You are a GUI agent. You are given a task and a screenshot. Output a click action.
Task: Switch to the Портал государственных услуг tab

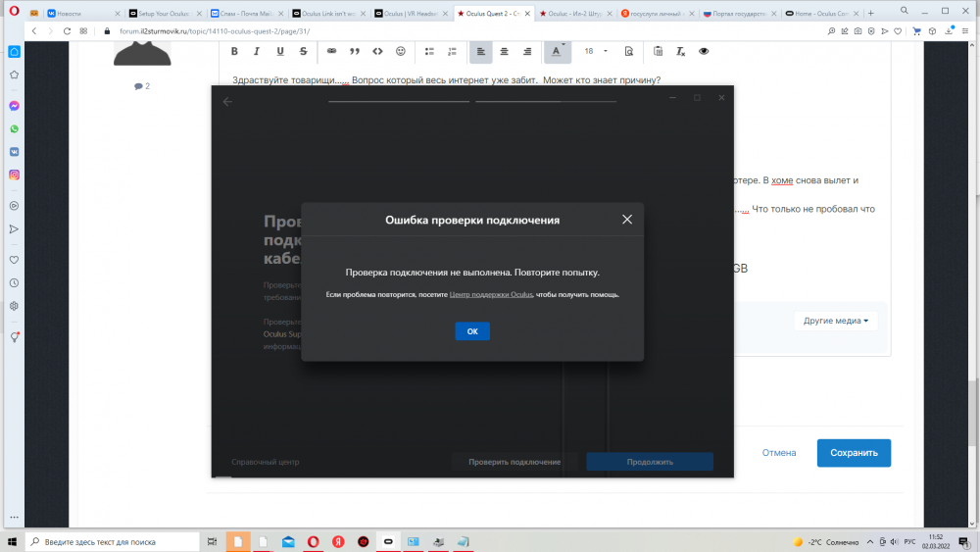tap(740, 13)
